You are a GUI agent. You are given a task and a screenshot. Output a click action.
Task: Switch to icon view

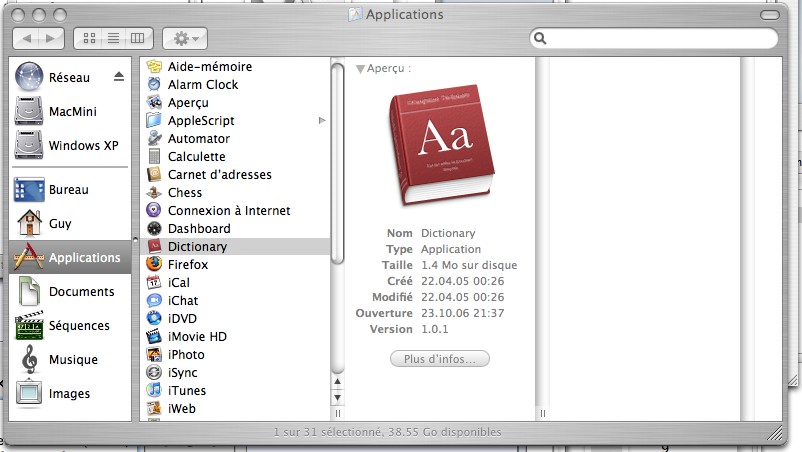click(x=90, y=38)
